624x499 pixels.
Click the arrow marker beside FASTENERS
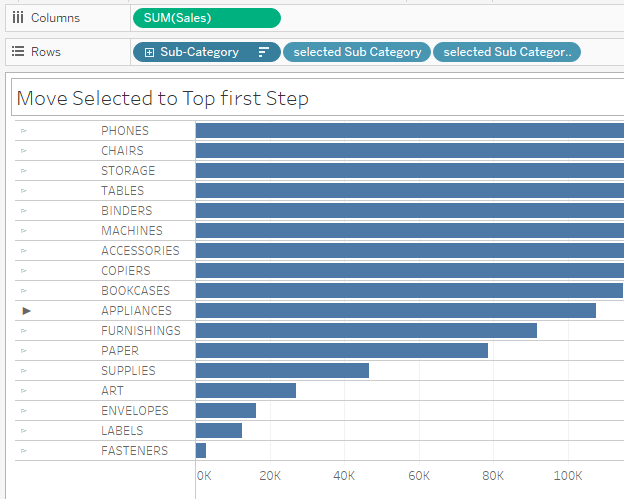pos(24,451)
